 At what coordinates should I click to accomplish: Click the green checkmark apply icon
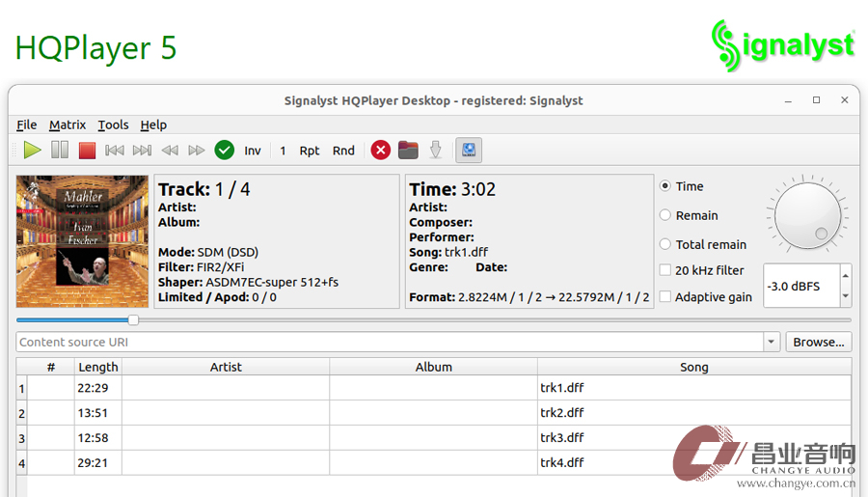coord(224,151)
